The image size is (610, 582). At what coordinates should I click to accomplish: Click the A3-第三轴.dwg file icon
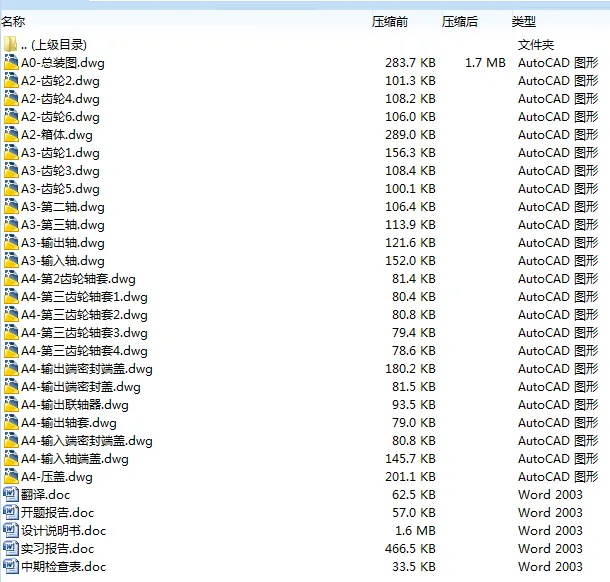click(x=11, y=224)
